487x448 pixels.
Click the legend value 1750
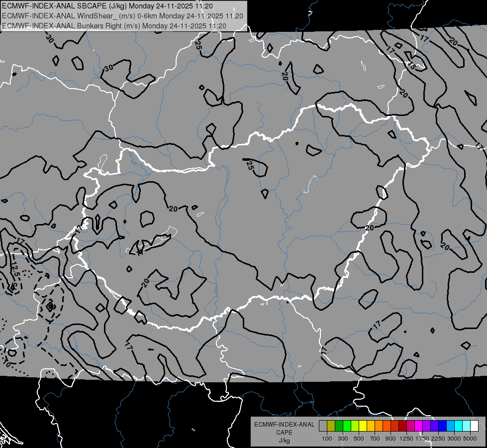pyautogui.click(x=422, y=439)
